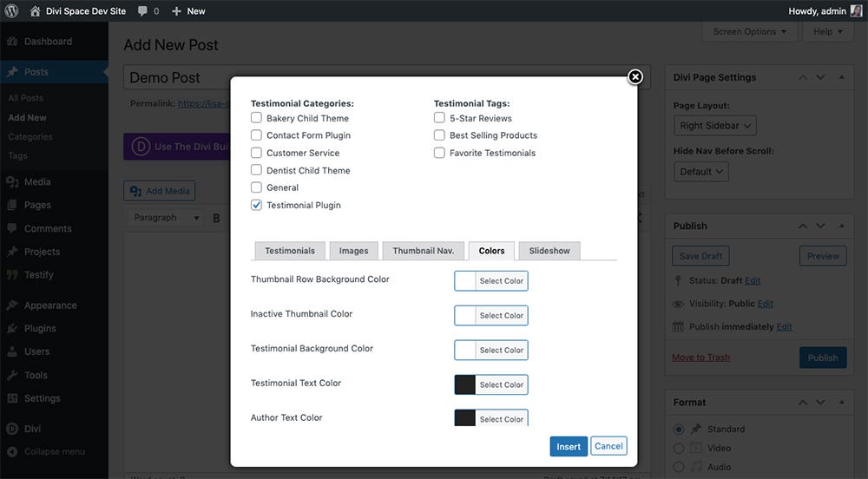868x479 pixels.
Task: Open the Page Layout Right Sidebar dropdown
Action: point(714,126)
